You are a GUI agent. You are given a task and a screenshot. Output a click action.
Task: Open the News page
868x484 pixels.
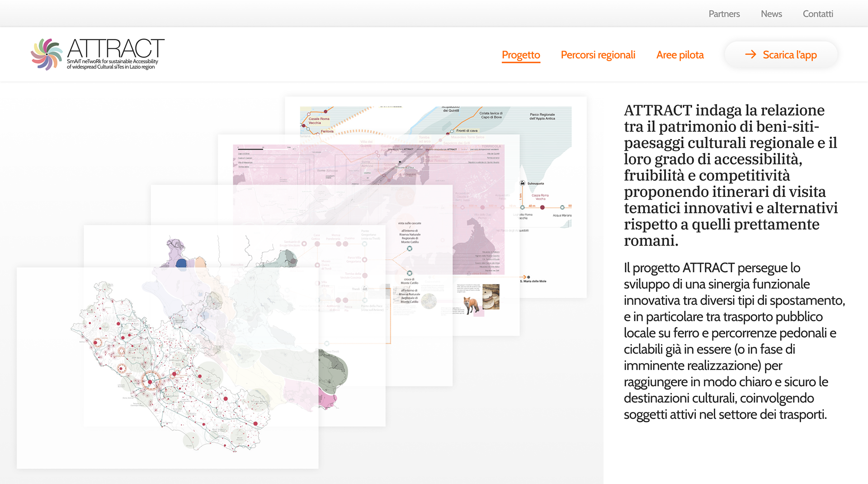click(x=771, y=14)
